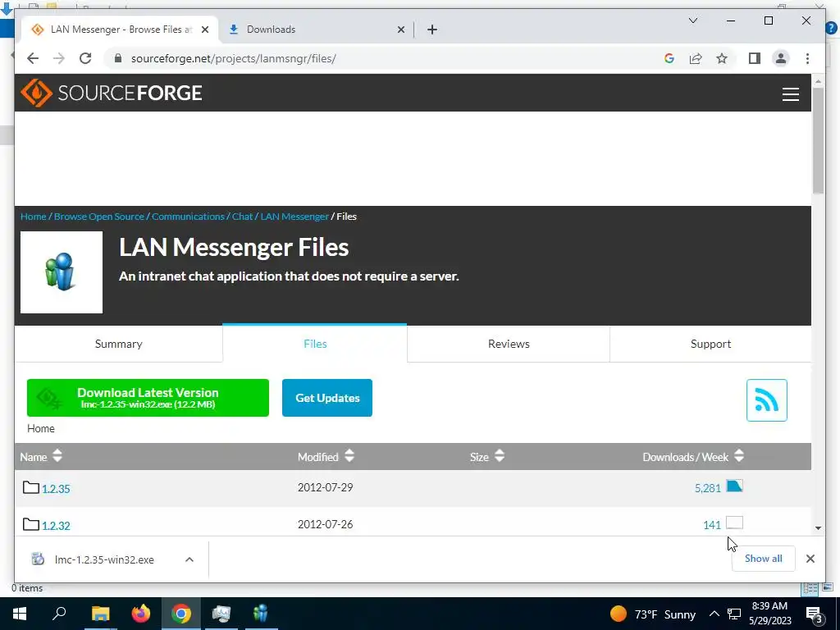Click the SourceForge logo
This screenshot has height=630, width=840.
(x=112, y=93)
